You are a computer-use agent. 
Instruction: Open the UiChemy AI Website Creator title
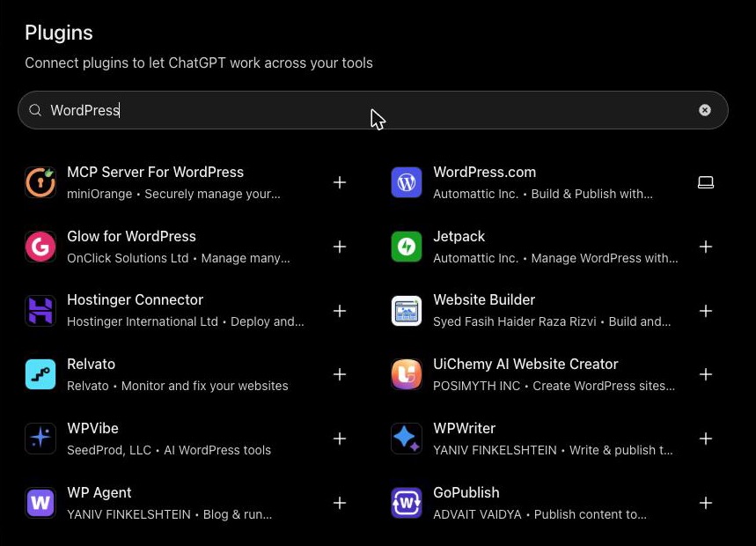[525, 364]
